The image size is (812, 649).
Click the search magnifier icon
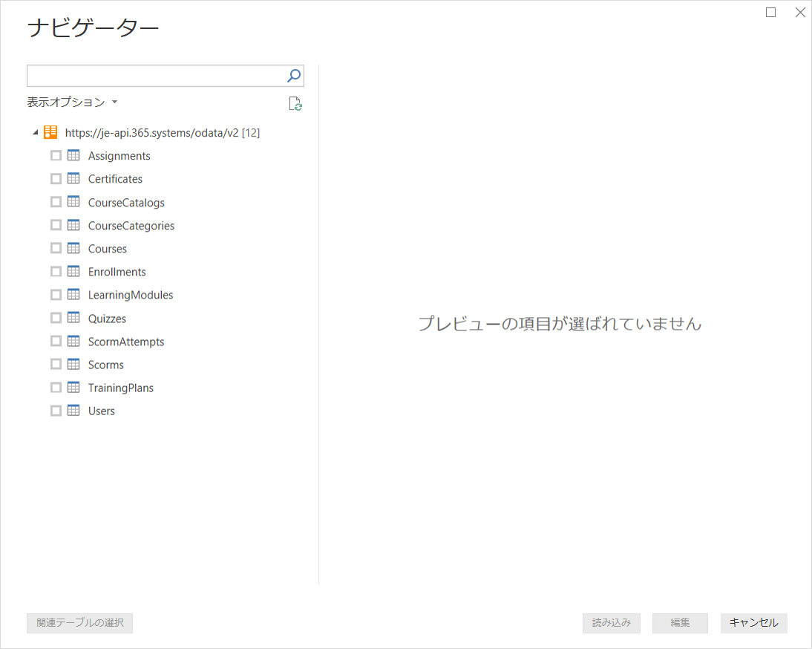(294, 76)
